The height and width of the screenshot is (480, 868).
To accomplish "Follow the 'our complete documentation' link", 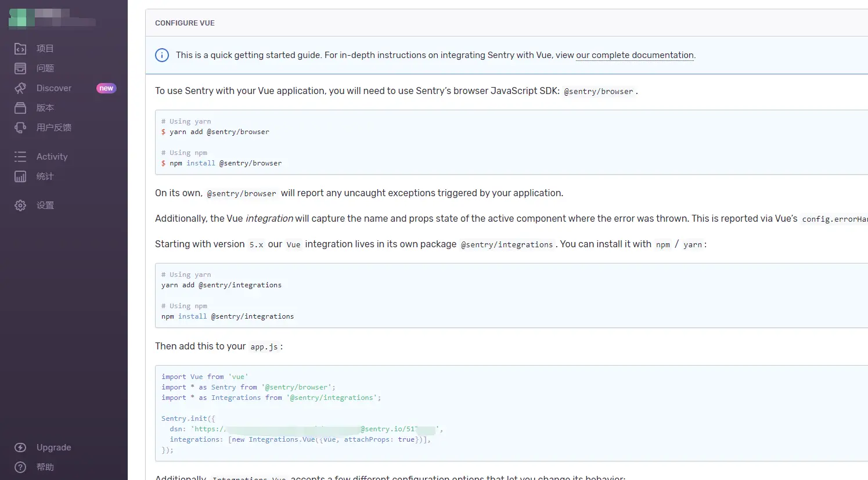I will coord(635,55).
